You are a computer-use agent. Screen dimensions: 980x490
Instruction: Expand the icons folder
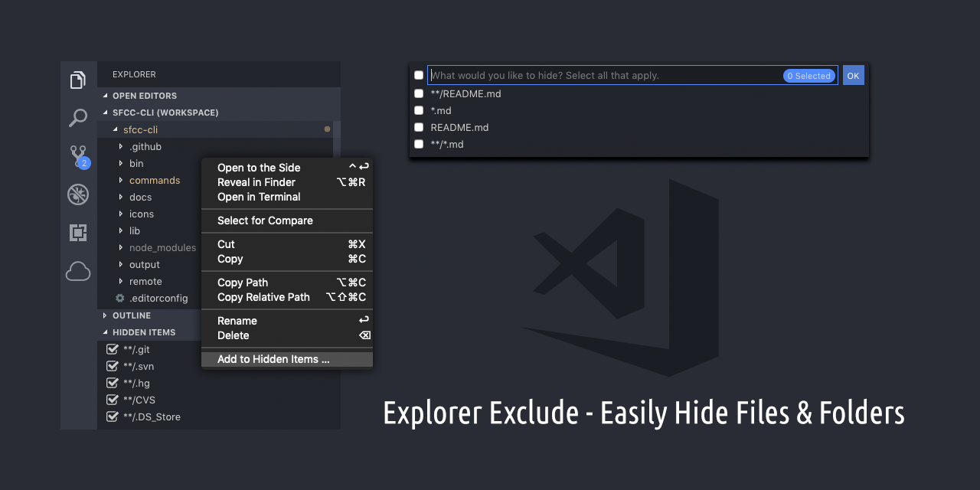click(121, 214)
